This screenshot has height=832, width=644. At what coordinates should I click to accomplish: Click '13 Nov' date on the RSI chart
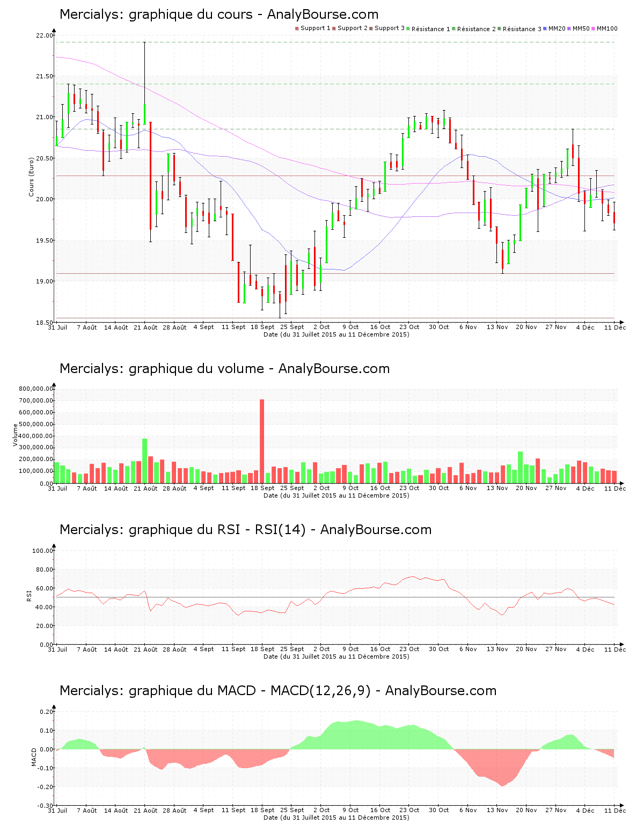(497, 649)
